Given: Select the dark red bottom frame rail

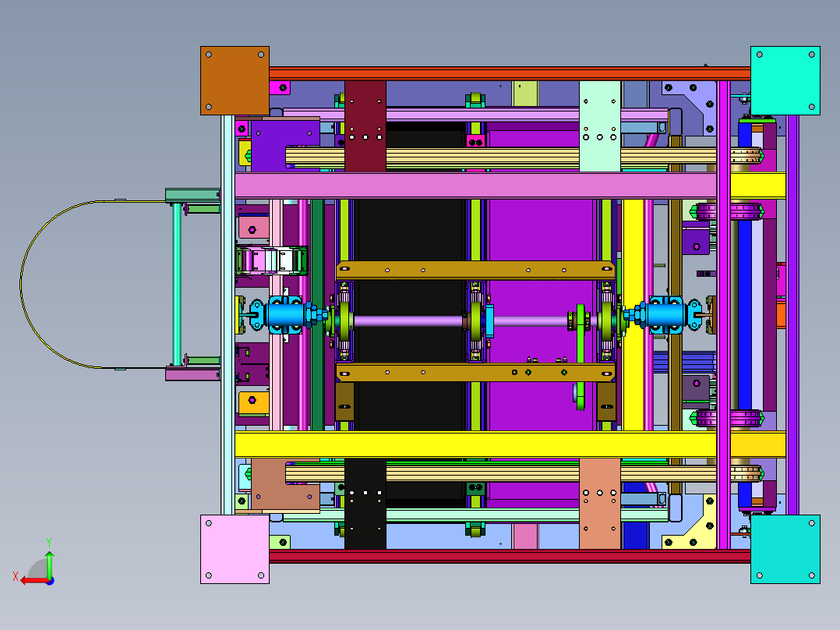Looking at the screenshot, I should [510, 556].
